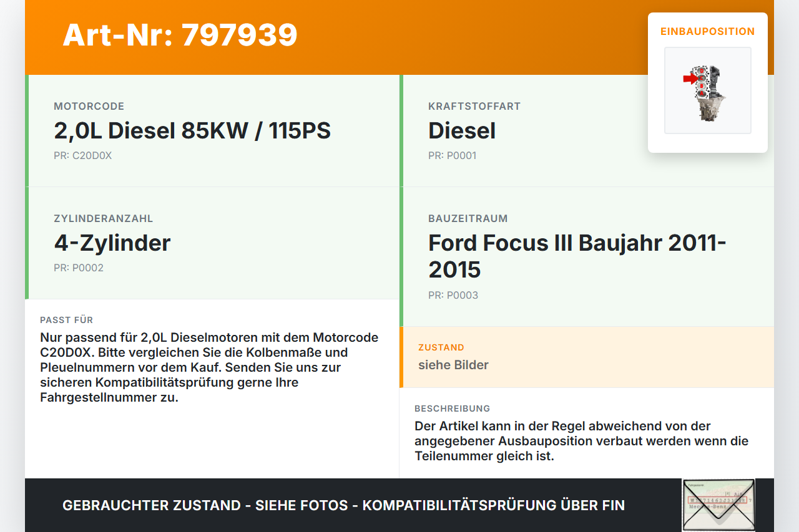
Task: Click the KRAFTSTOFFART label
Action: [x=474, y=106]
